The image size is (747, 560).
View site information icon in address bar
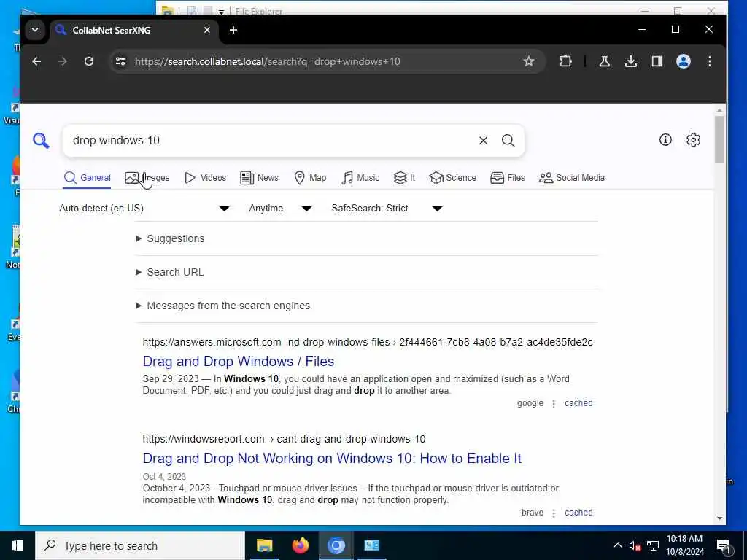pyautogui.click(x=120, y=61)
